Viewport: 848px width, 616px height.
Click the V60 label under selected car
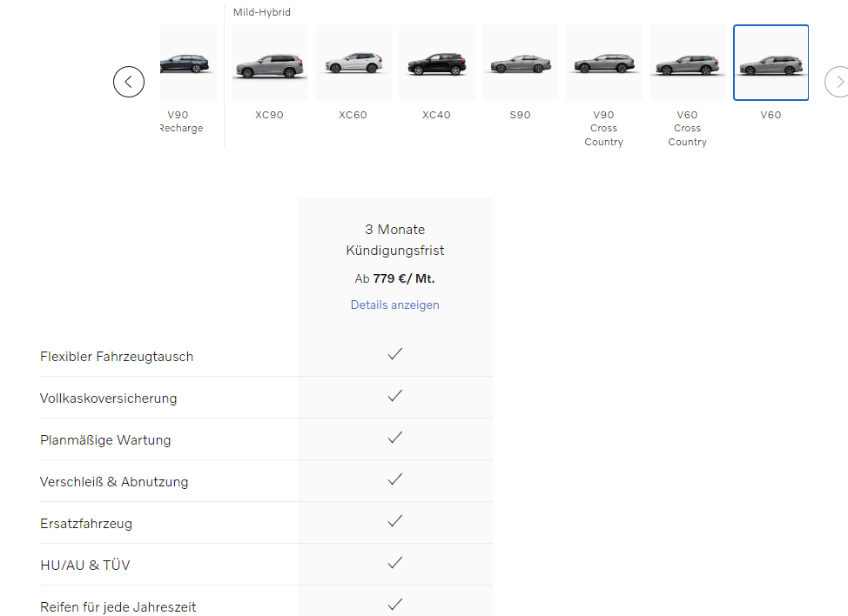click(x=771, y=115)
